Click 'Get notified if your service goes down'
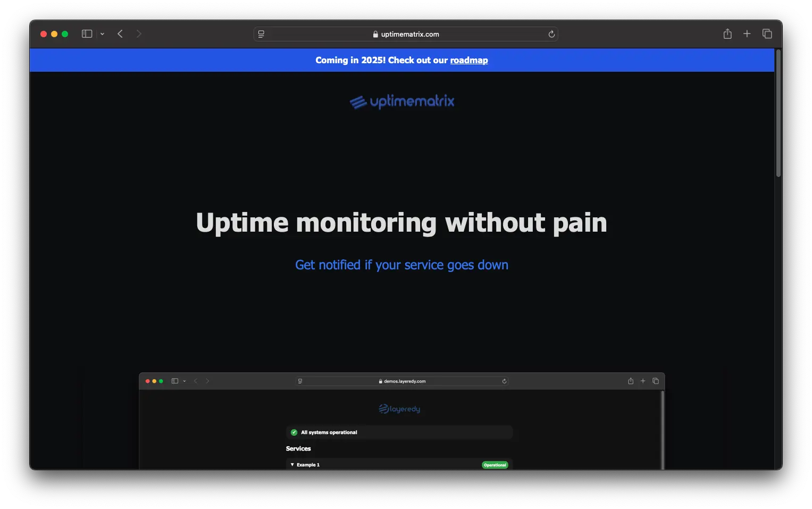The width and height of the screenshot is (812, 509). pos(401,265)
